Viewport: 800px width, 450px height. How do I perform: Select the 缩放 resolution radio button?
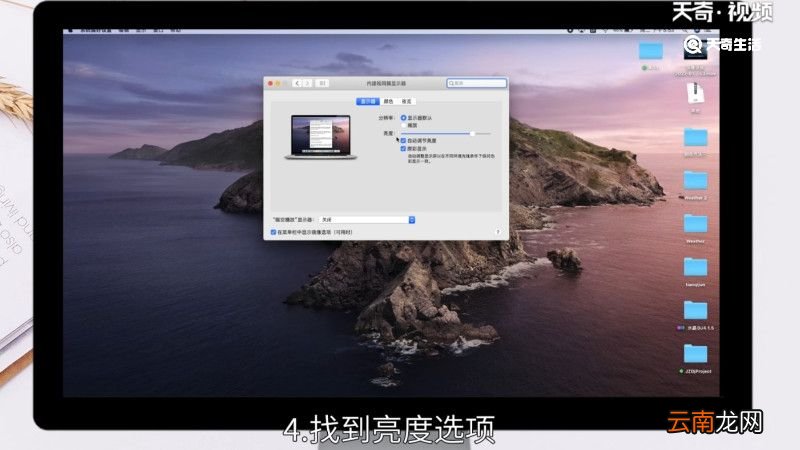click(403, 125)
